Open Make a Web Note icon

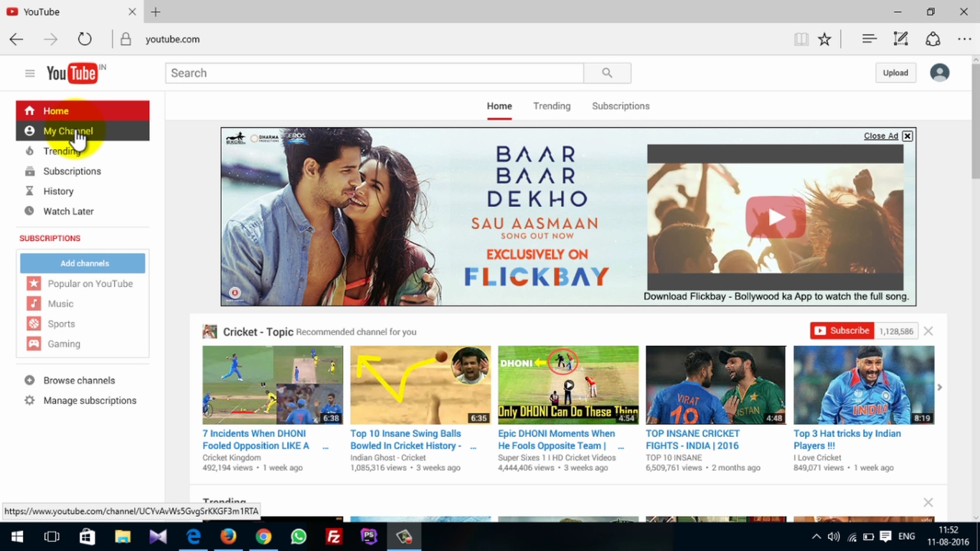(x=901, y=39)
